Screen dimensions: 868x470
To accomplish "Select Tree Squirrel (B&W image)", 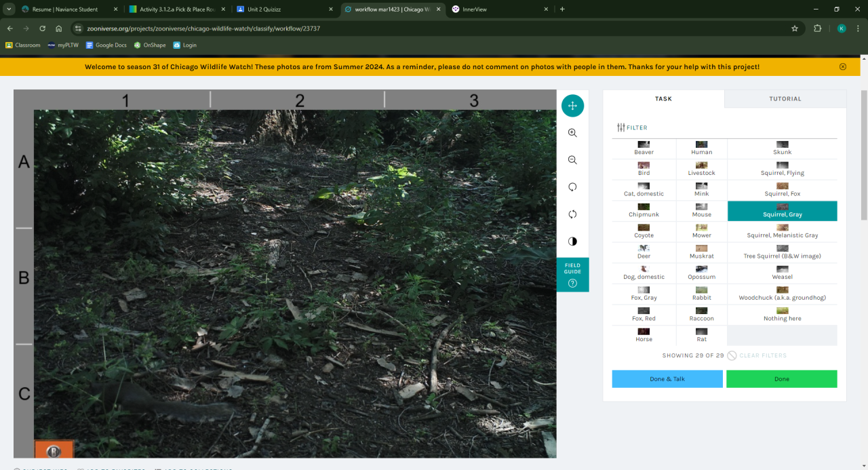I will tap(782, 252).
